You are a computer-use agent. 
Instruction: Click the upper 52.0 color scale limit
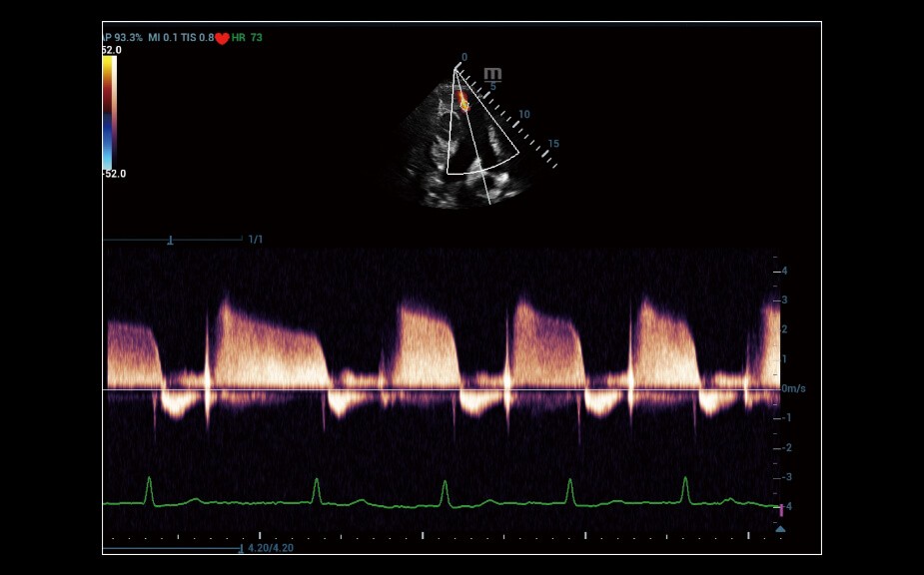pos(111,50)
